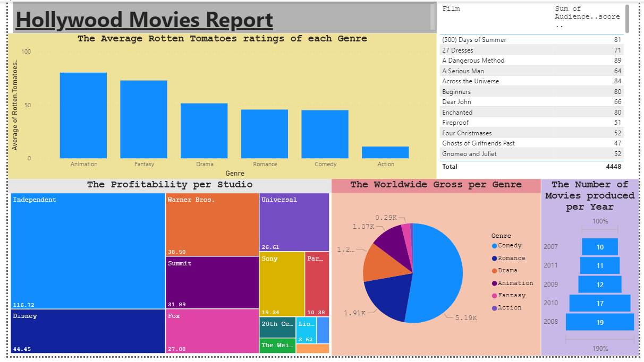Select the 2007 funnel bar showing 10
The image size is (644, 362).
[x=600, y=246]
